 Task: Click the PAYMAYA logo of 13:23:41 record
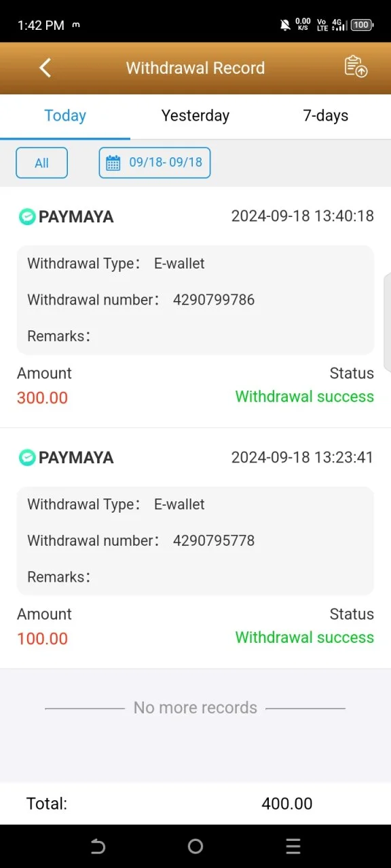pyautogui.click(x=27, y=458)
